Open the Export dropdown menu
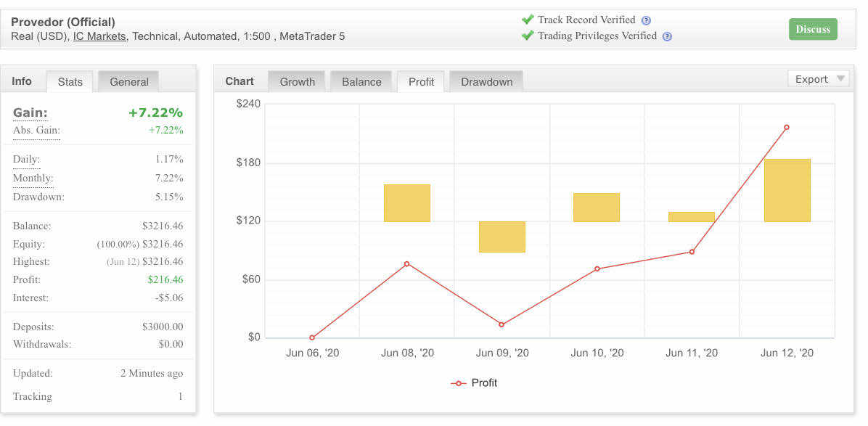The image size is (868, 426). point(819,79)
